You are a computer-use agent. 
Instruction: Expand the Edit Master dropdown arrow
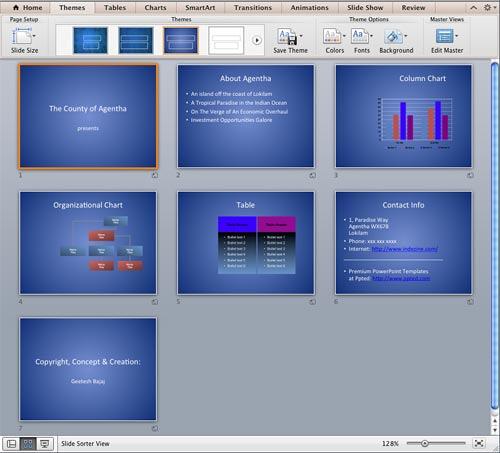point(457,36)
